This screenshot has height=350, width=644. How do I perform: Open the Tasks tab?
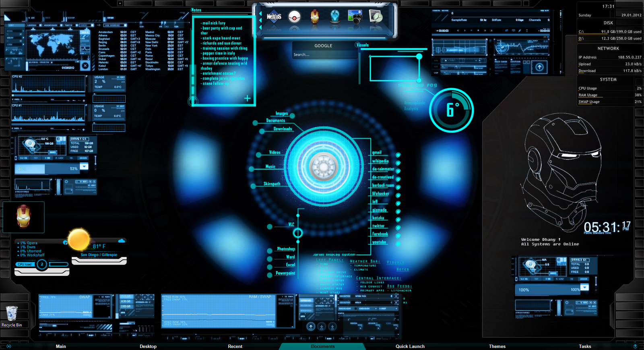(585, 346)
